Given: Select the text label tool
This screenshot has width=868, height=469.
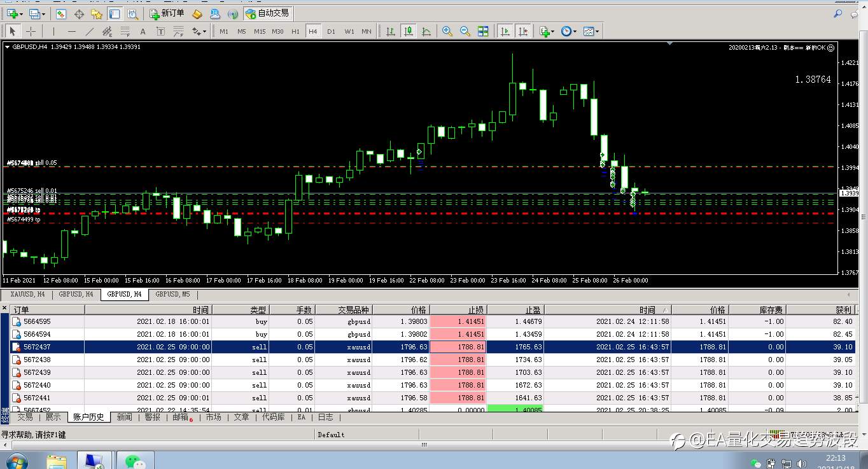Looking at the screenshot, I should [x=160, y=31].
